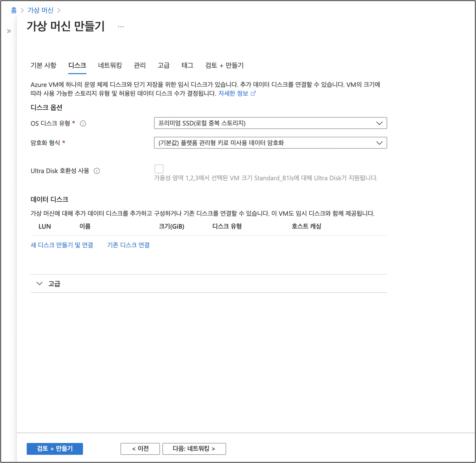Screen dimensions: 476x463
Task: Switch to the 기본 사항 tab
Action: [x=43, y=65]
